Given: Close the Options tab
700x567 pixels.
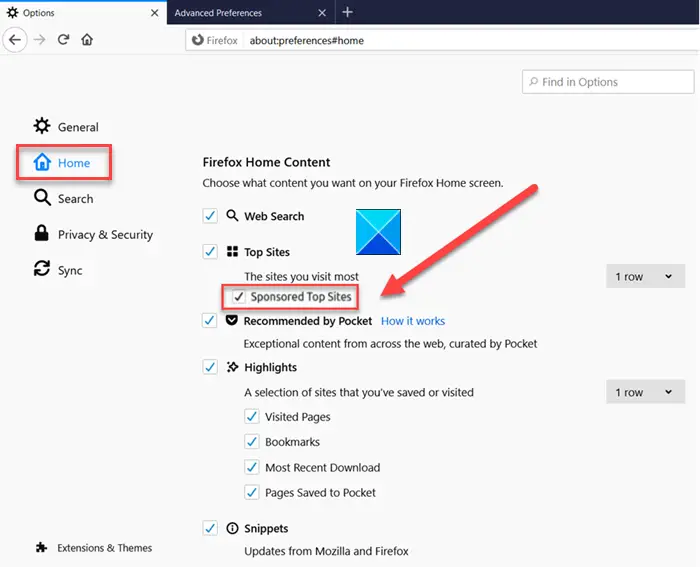Looking at the screenshot, I should click(154, 13).
